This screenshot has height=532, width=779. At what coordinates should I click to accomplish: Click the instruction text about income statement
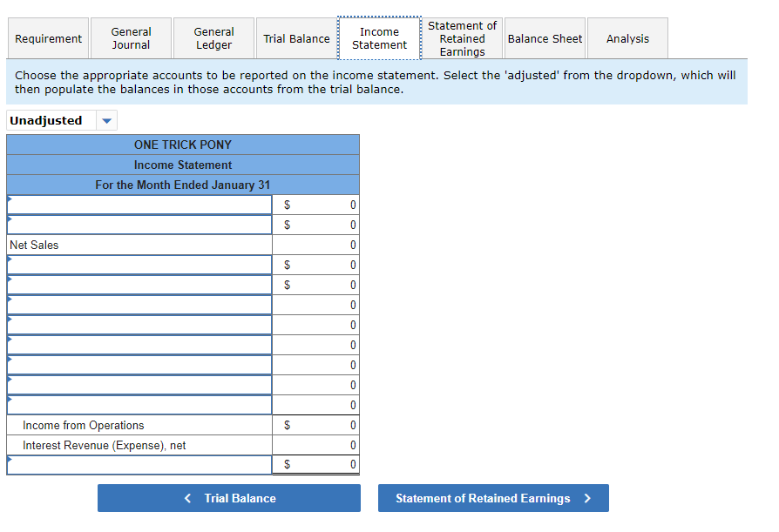pyautogui.click(x=375, y=82)
